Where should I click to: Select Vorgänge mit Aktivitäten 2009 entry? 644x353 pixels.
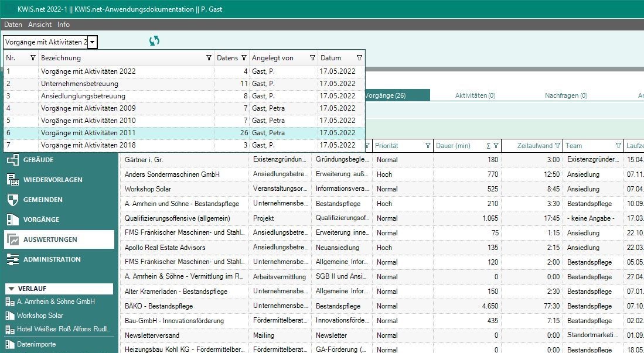click(x=184, y=108)
